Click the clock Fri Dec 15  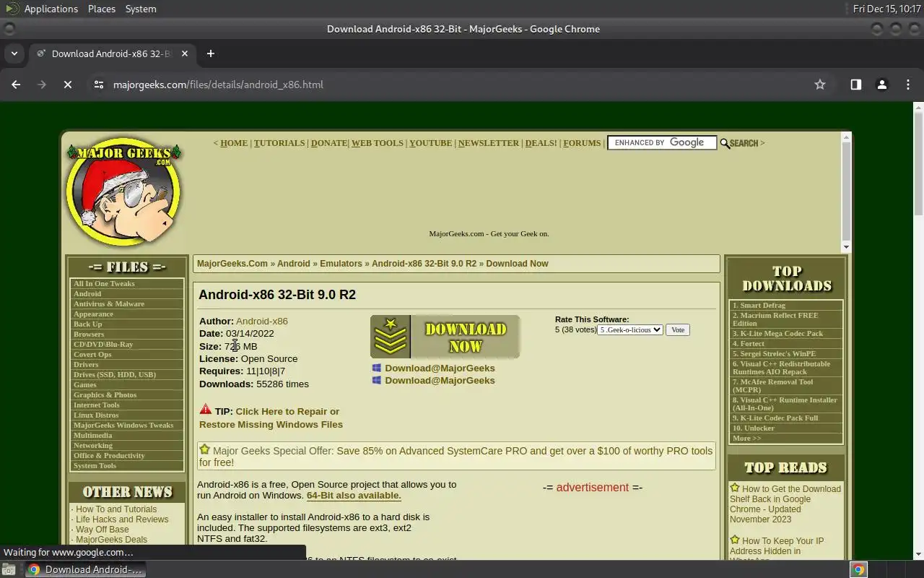point(886,9)
